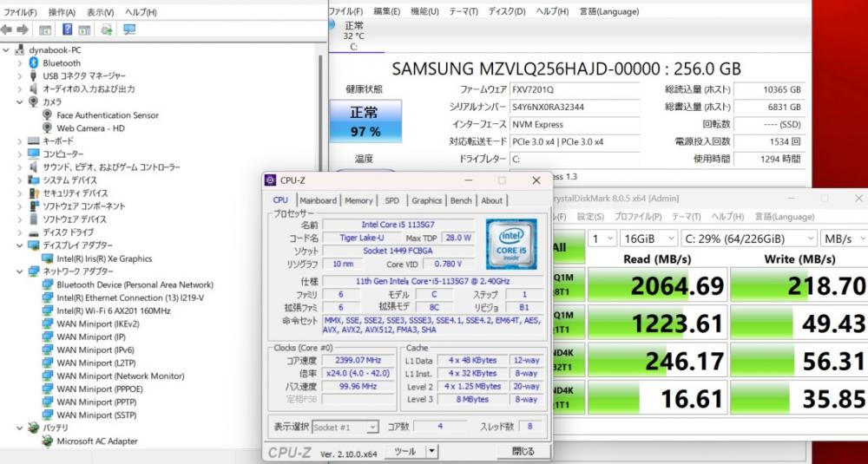Open the MB/s unit dropdown

pyautogui.click(x=844, y=239)
